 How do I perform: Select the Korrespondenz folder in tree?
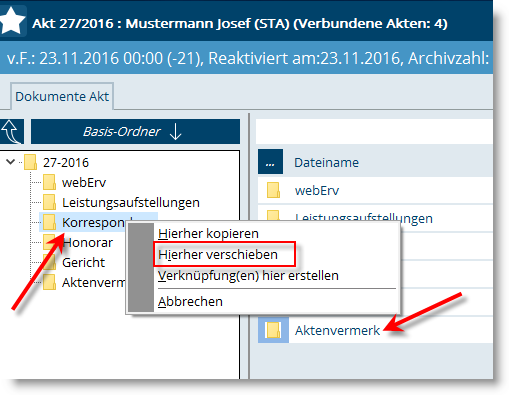click(93, 223)
